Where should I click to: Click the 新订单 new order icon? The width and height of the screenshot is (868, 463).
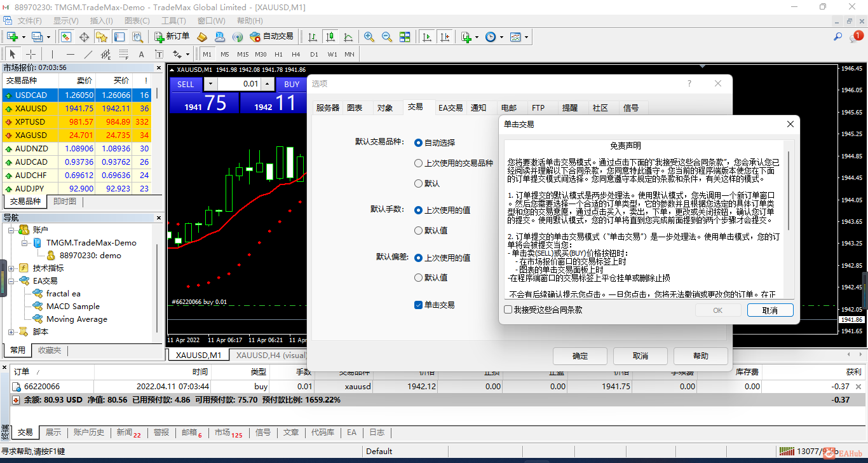pyautogui.click(x=172, y=37)
